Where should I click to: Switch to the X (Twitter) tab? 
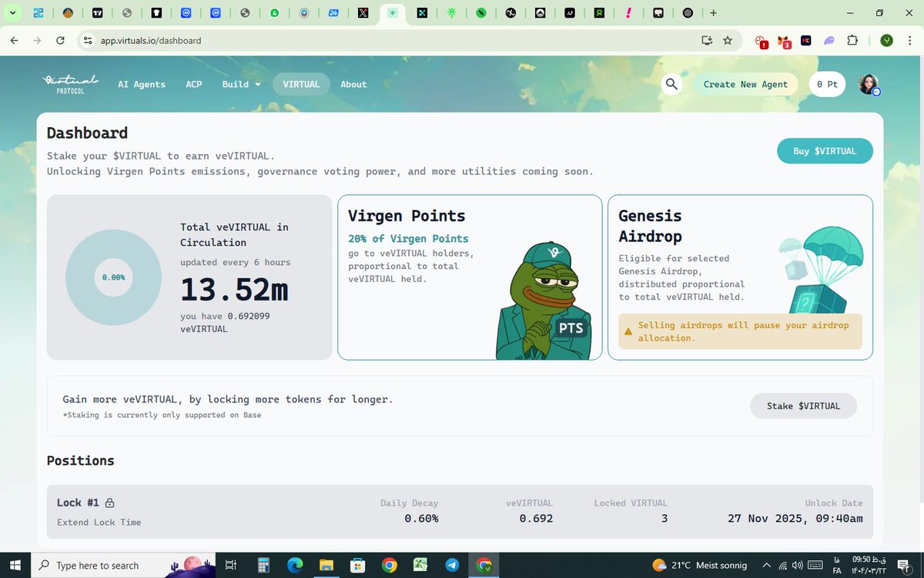363,12
